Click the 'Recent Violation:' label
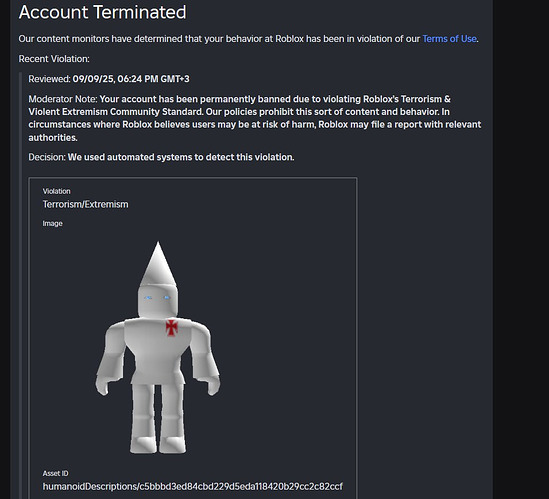The height and width of the screenshot is (499, 549). point(54,59)
